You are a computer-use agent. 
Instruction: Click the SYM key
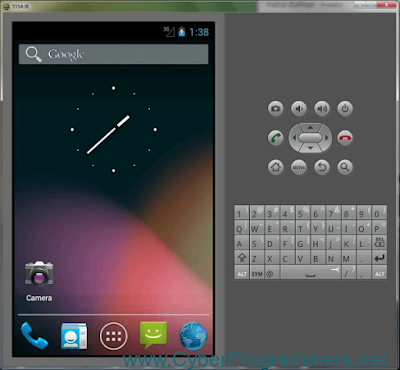click(257, 272)
